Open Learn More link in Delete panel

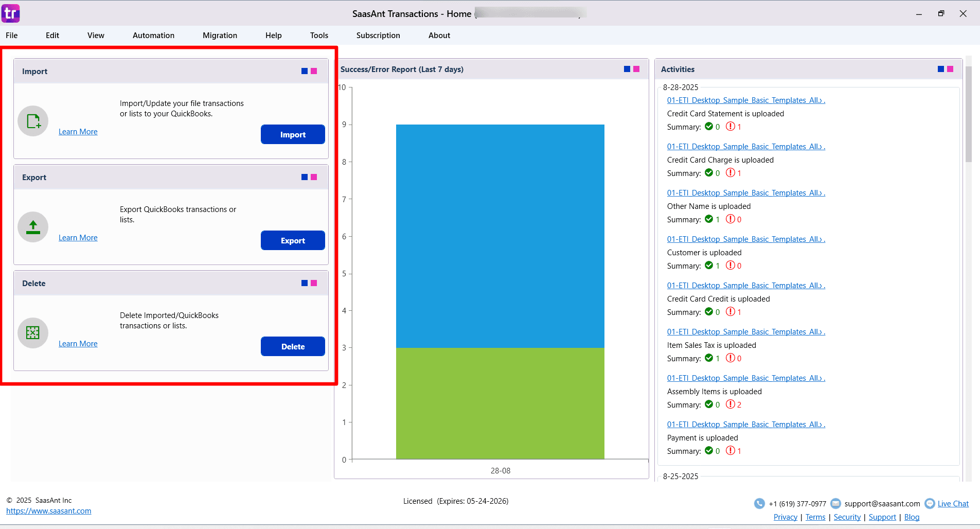click(78, 344)
